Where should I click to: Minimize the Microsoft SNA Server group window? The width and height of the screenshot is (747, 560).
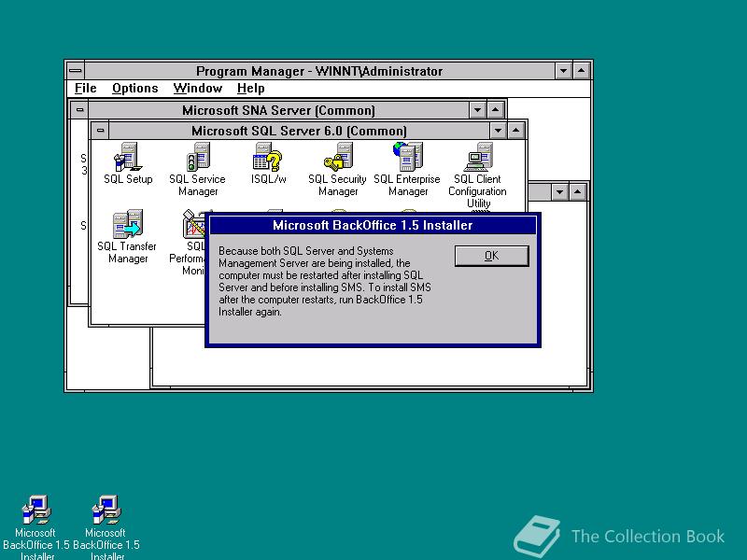[477, 110]
